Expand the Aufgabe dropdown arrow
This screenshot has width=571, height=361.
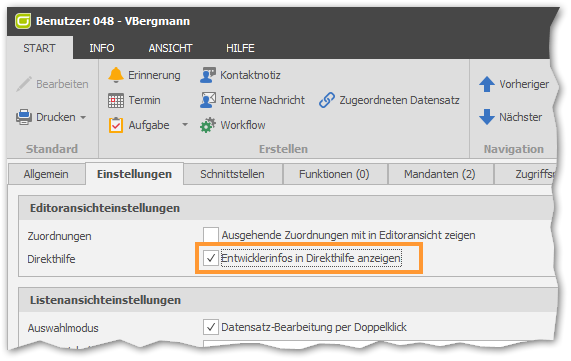pyautogui.click(x=185, y=125)
